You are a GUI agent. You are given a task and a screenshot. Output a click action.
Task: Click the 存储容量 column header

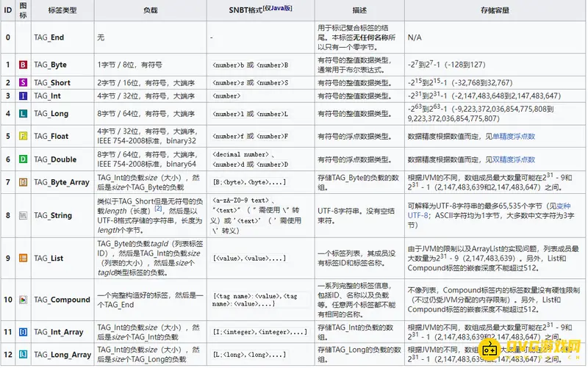pyautogui.click(x=494, y=10)
